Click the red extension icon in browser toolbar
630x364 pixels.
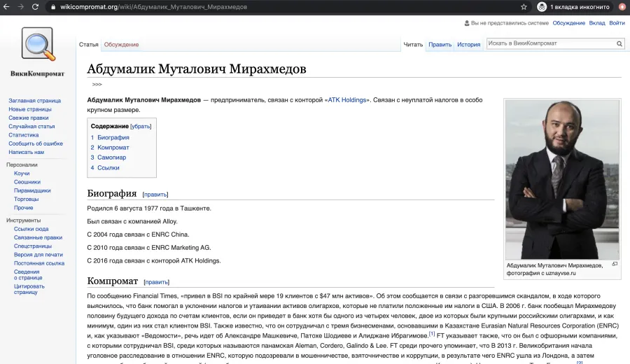click(x=622, y=7)
